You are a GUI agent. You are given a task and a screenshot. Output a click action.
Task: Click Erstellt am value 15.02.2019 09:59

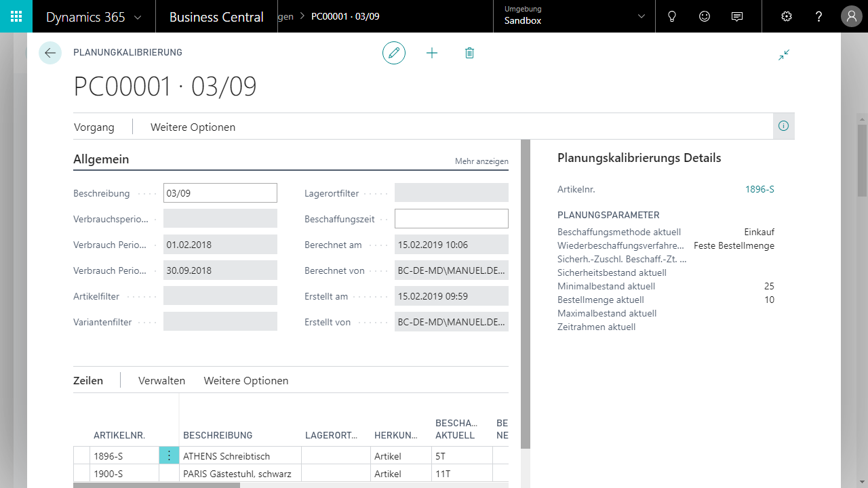(452, 296)
